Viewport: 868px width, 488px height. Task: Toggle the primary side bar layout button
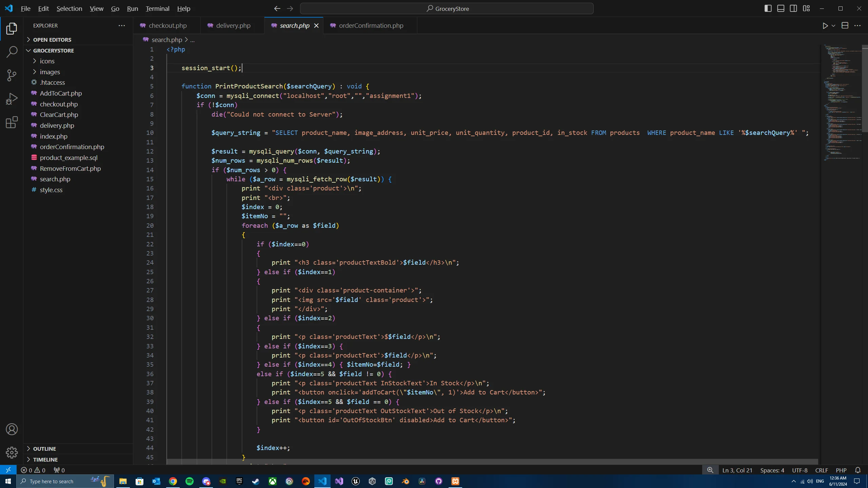[768, 8]
